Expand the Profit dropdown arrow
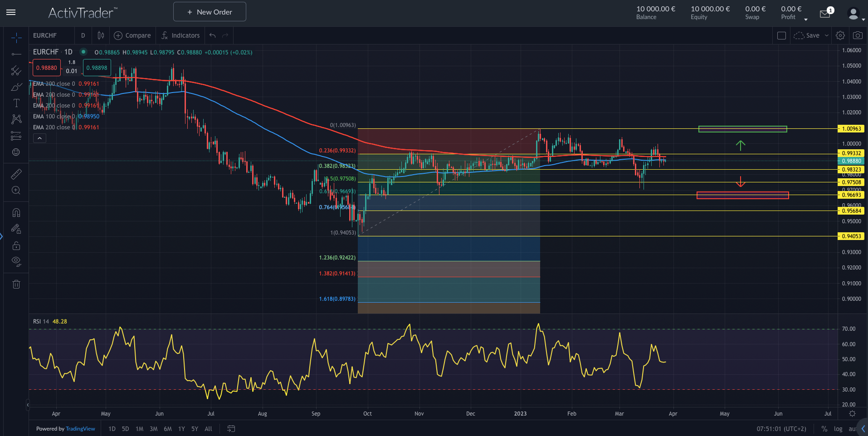This screenshot has width=868, height=436. (806, 19)
